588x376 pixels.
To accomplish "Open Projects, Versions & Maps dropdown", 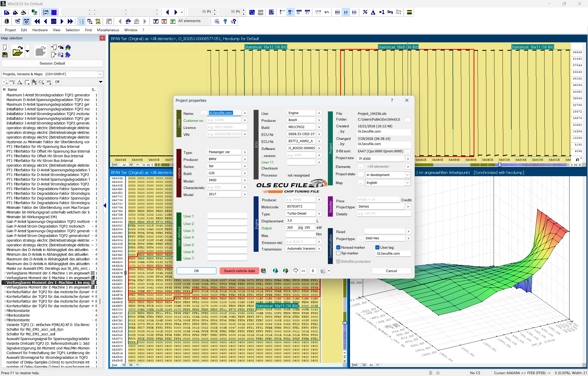I will click(x=100, y=74).
